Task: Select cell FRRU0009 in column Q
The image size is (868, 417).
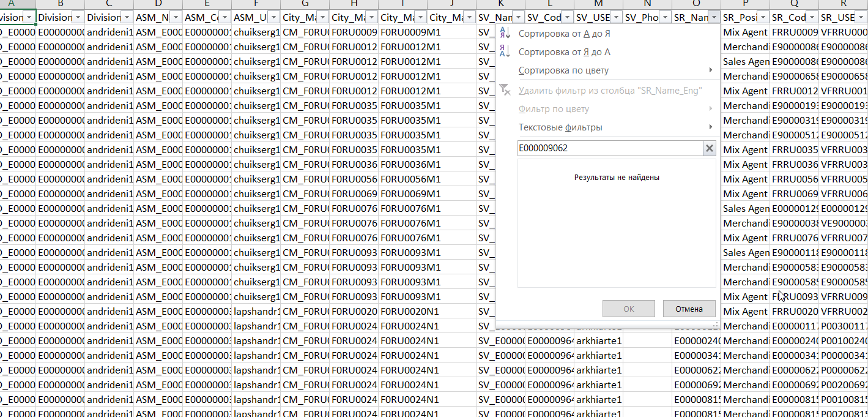Action: (x=795, y=32)
